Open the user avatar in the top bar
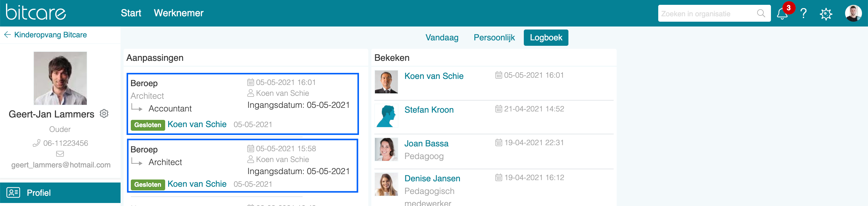 853,14
